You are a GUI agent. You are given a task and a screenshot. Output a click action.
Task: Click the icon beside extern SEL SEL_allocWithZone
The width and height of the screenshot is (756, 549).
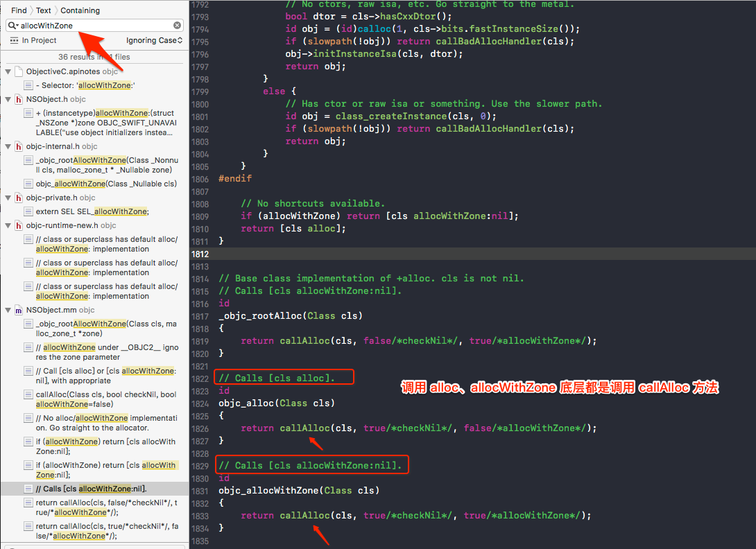(28, 211)
